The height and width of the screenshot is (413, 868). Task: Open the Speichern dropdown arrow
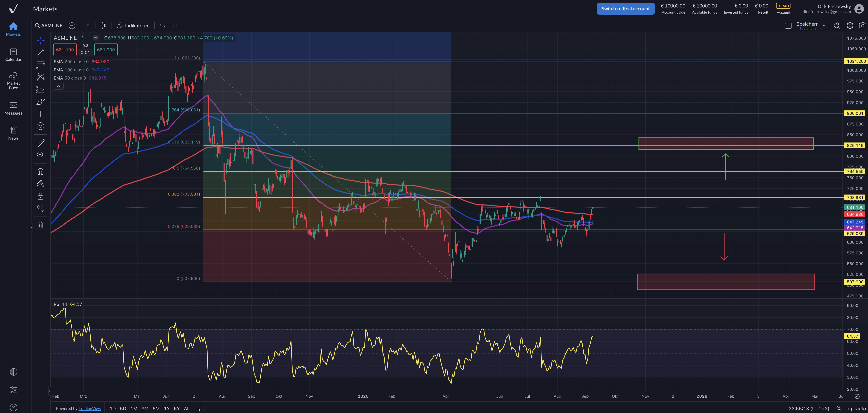pos(824,26)
